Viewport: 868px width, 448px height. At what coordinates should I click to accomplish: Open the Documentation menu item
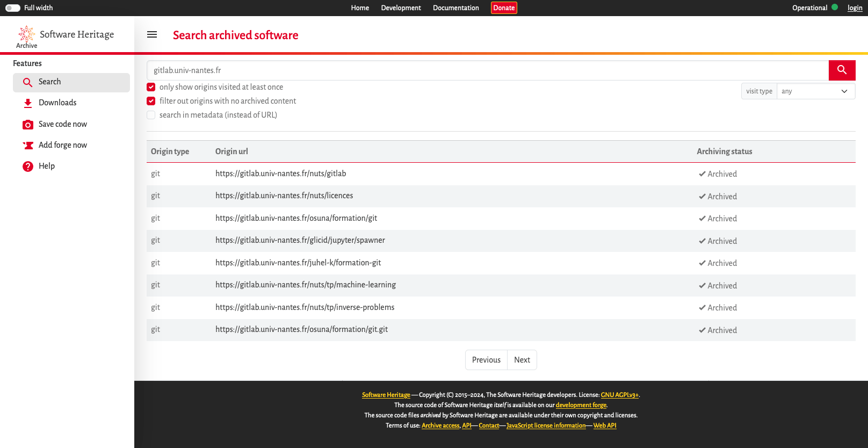tap(456, 8)
